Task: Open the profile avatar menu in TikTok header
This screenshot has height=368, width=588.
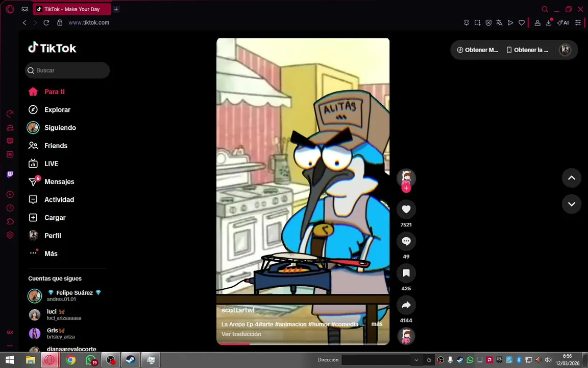Action: tap(565, 50)
